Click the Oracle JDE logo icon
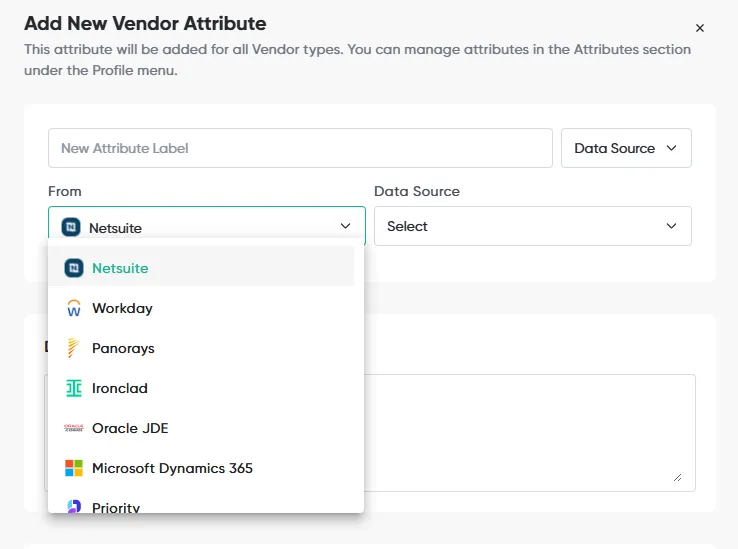Screen dimensions: 738x549 [x=74, y=428]
